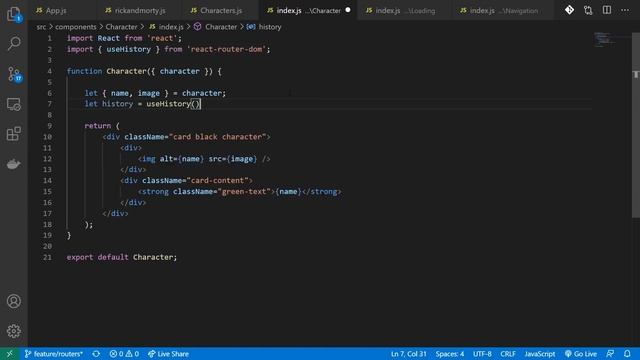Click the feedback icon in the status bar

610,354
